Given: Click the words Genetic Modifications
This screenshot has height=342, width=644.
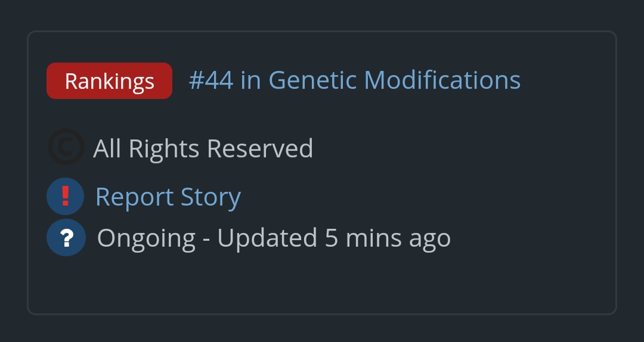Looking at the screenshot, I should [394, 80].
